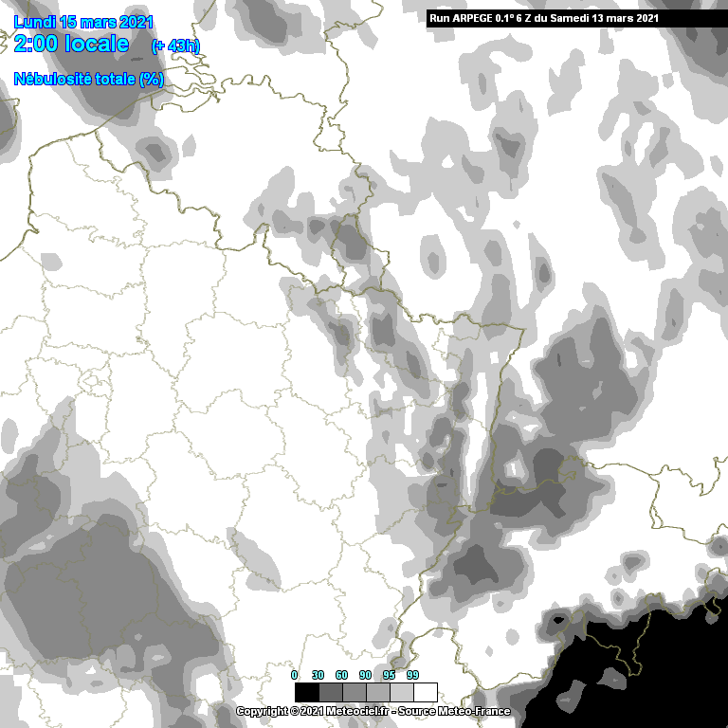Click the '(+ 43h)' forecast offset label
This screenshot has height=728, width=728.
pyautogui.click(x=175, y=45)
